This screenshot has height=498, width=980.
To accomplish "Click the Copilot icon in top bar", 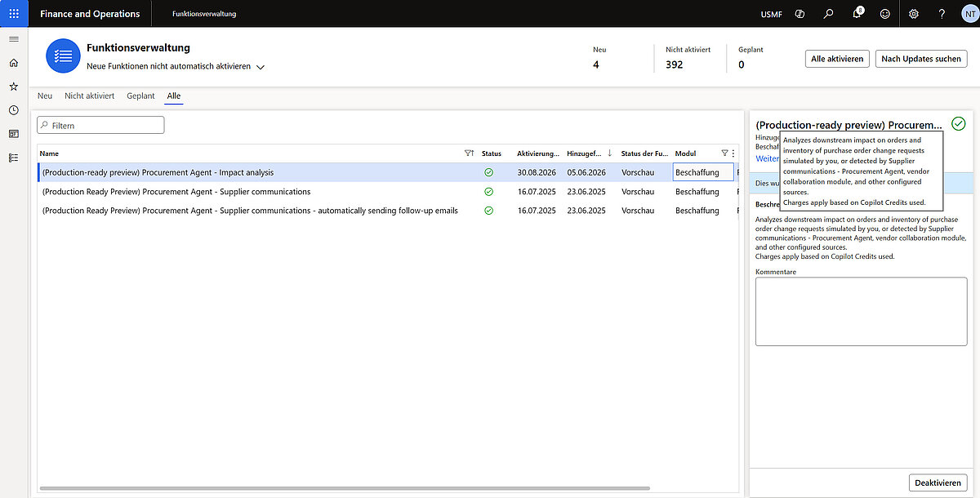I will 800,14.
